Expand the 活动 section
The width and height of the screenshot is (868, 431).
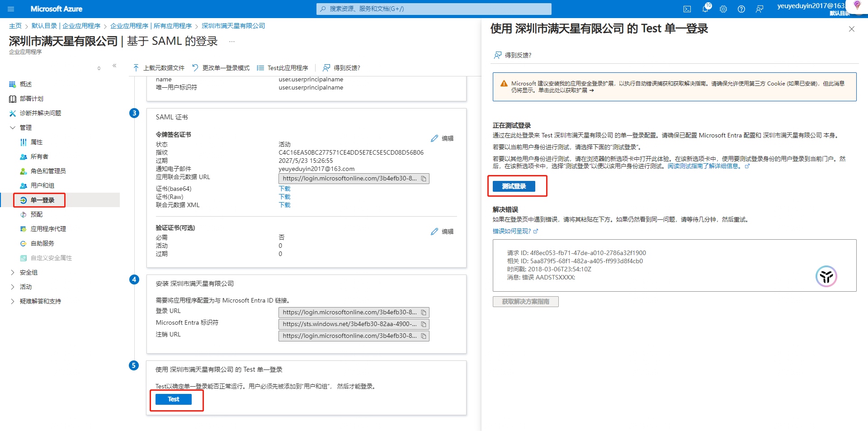point(13,287)
